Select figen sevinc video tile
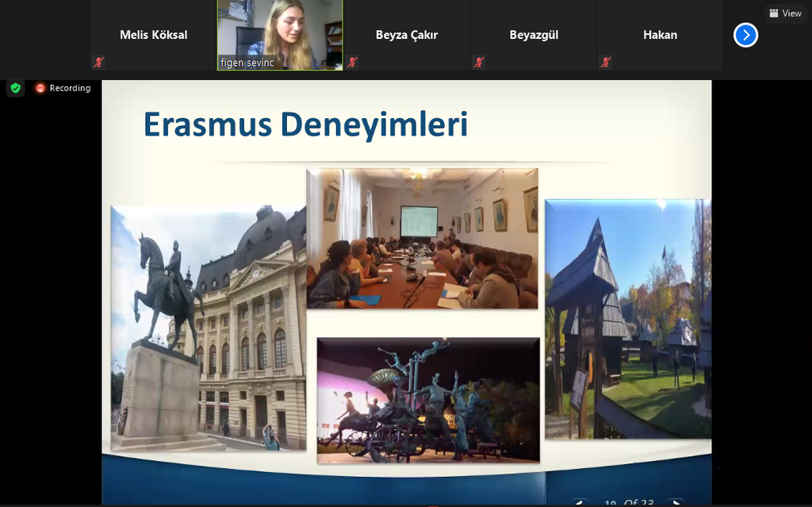 coord(280,35)
